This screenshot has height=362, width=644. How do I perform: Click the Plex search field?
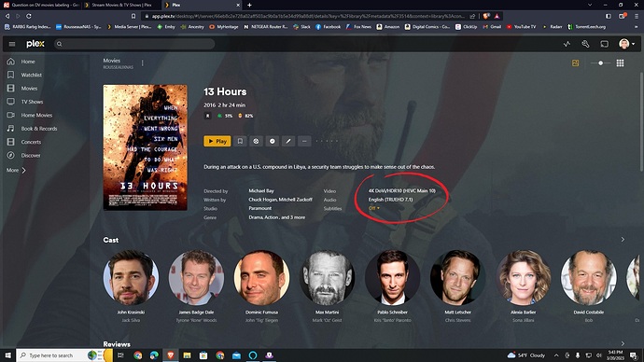point(134,44)
